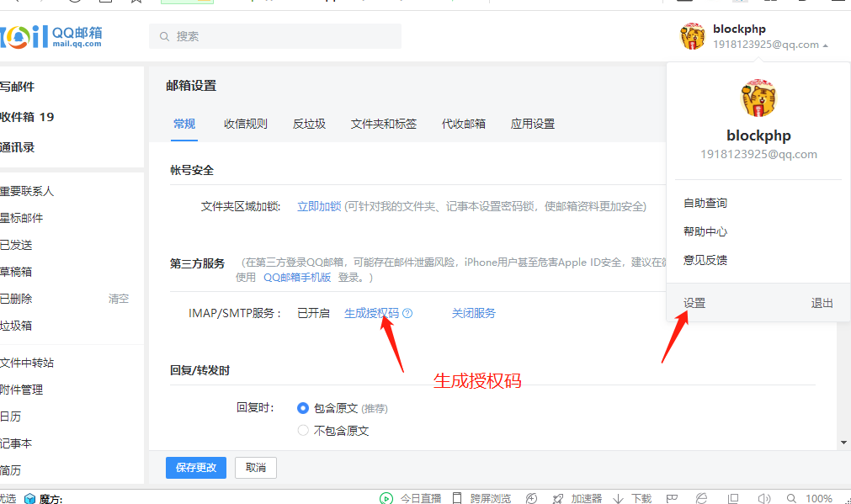Switch to the 收信规则 tab
This screenshot has width=851, height=504.
(245, 124)
